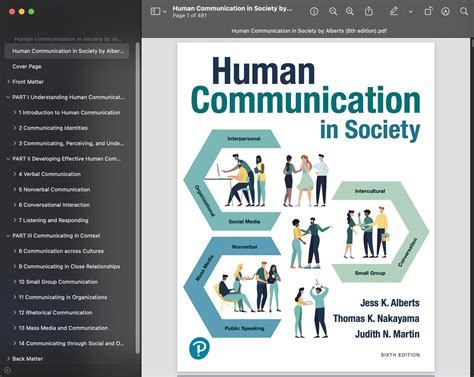Click the red close window button
This screenshot has width=474, height=377.
(x=12, y=12)
